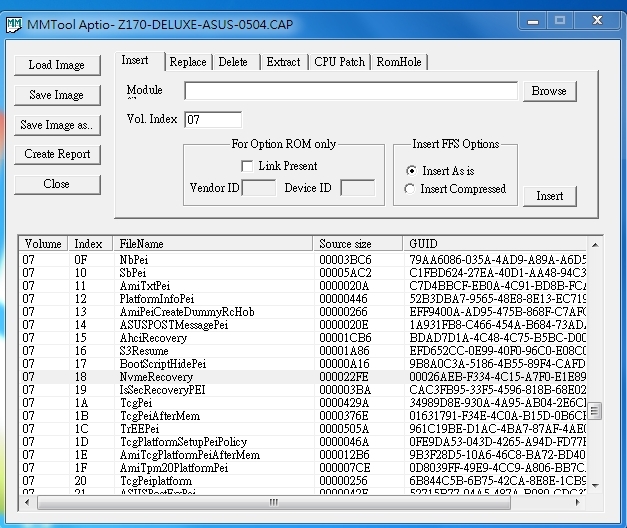The width and height of the screenshot is (627, 528).
Task: Click source size value 0000505A
Action: (x=344, y=429)
